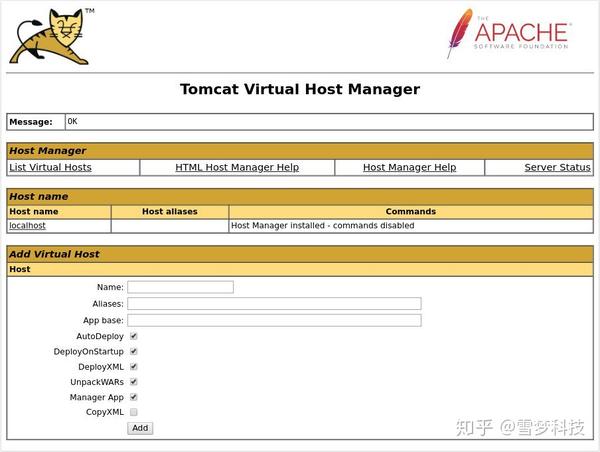Click the Apache Software Foundation logo

[x=509, y=34]
